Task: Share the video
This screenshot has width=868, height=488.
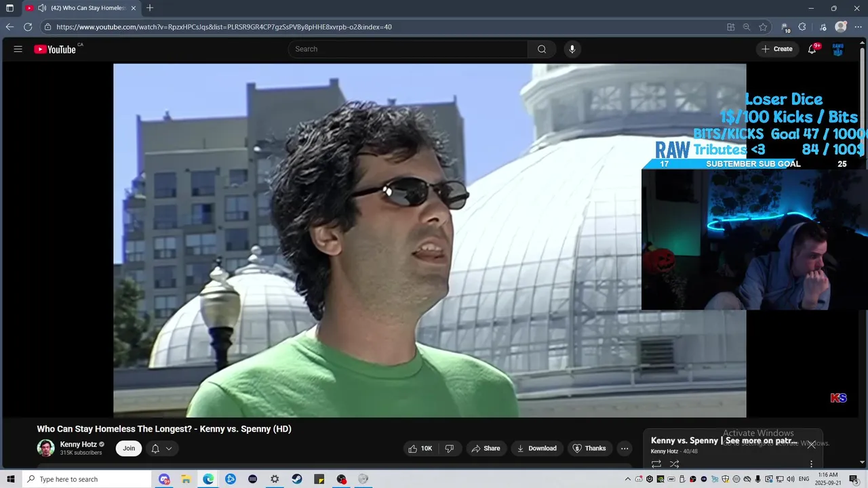Action: 486,448
